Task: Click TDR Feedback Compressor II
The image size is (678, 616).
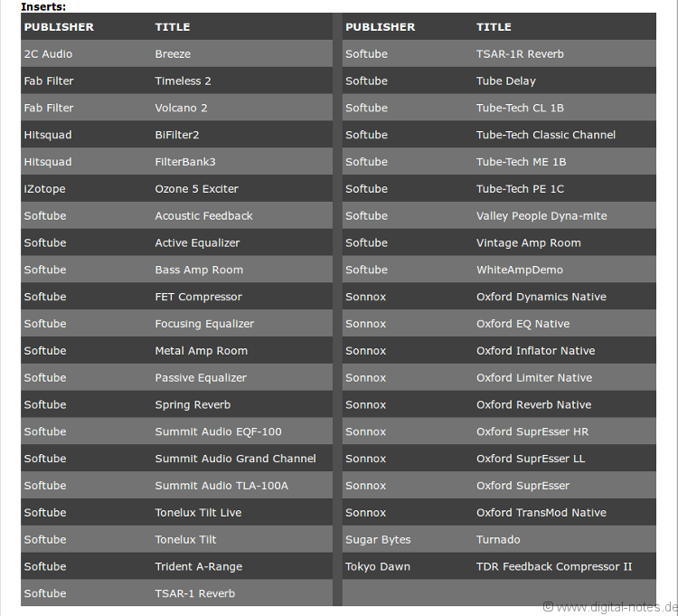Action: (554, 567)
